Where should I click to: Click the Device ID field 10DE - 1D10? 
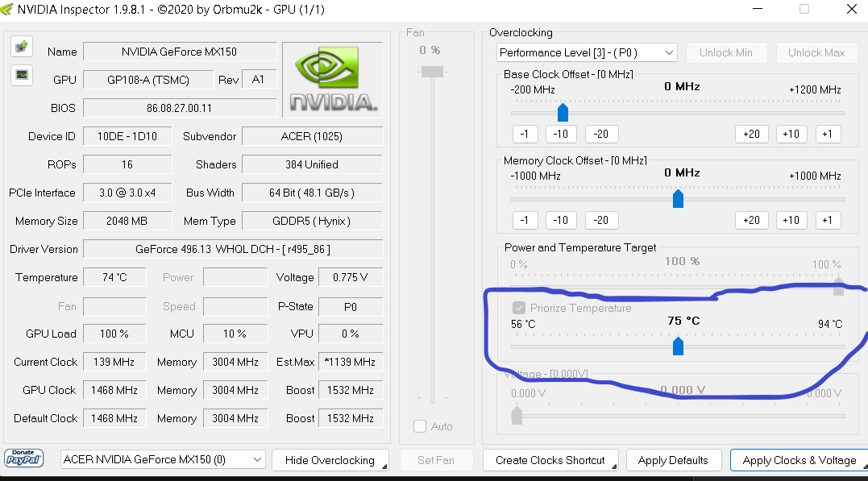[127, 136]
